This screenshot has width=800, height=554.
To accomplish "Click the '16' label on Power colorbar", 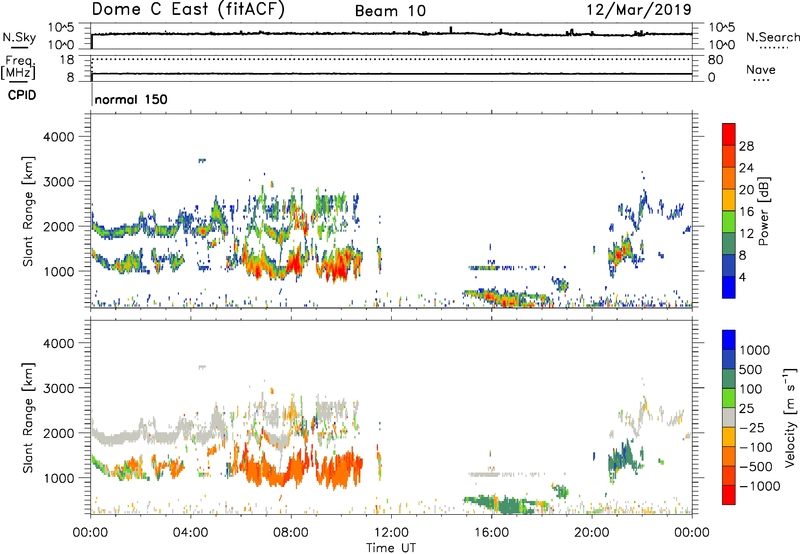I will (x=746, y=212).
